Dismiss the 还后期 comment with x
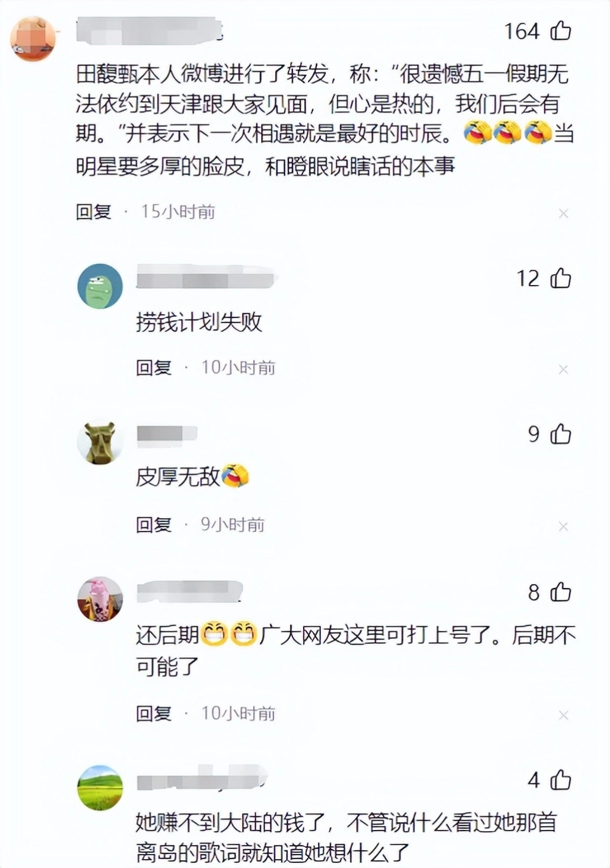 point(563,715)
